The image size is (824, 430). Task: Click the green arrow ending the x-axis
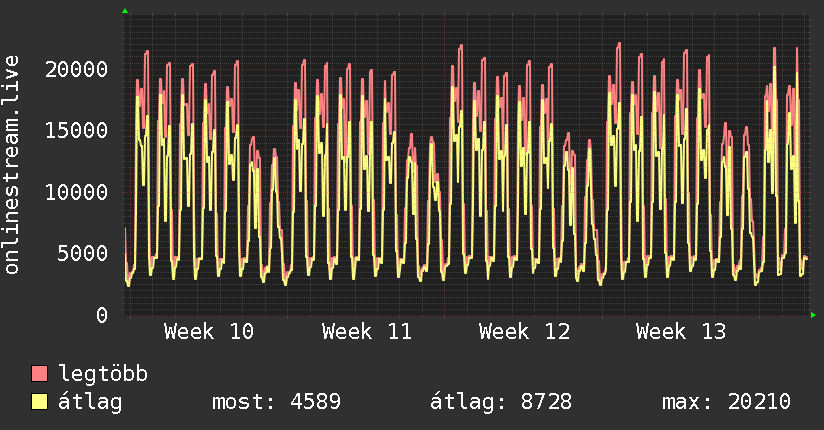pos(813,315)
